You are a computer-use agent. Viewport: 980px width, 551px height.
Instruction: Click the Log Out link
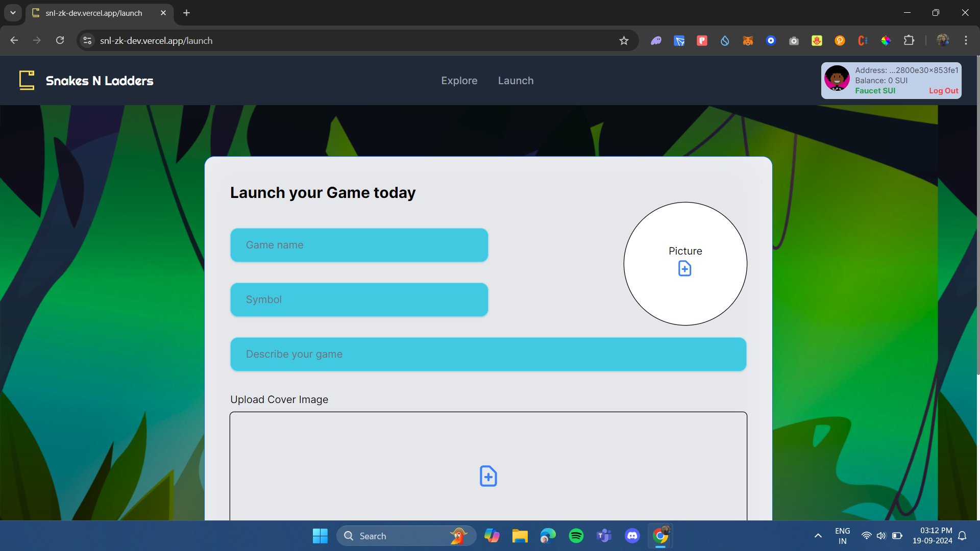point(943,90)
